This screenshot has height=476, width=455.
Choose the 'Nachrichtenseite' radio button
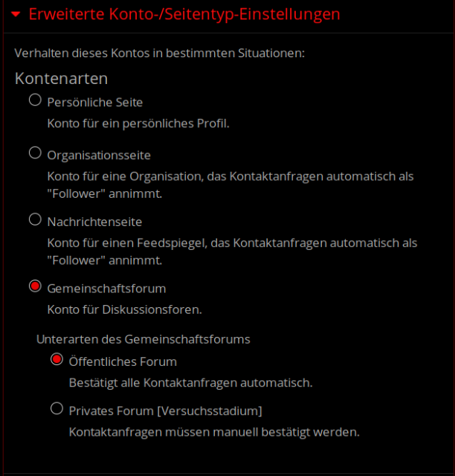click(x=35, y=219)
